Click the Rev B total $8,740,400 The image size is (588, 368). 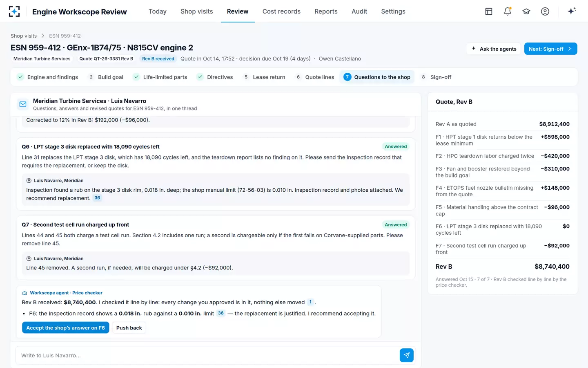pyautogui.click(x=552, y=267)
